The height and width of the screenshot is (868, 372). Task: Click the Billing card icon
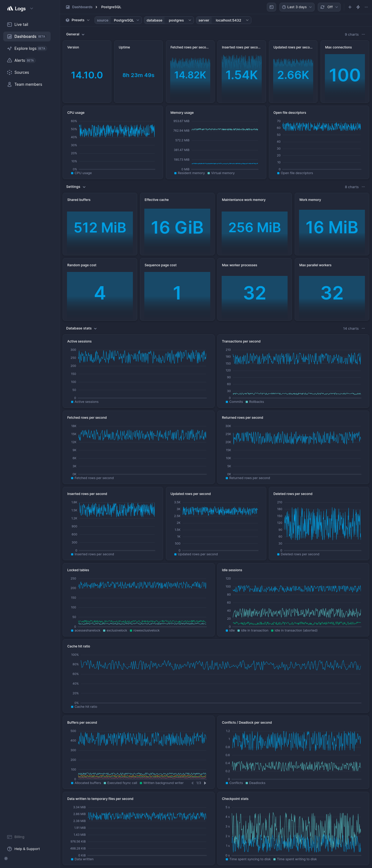point(9,837)
